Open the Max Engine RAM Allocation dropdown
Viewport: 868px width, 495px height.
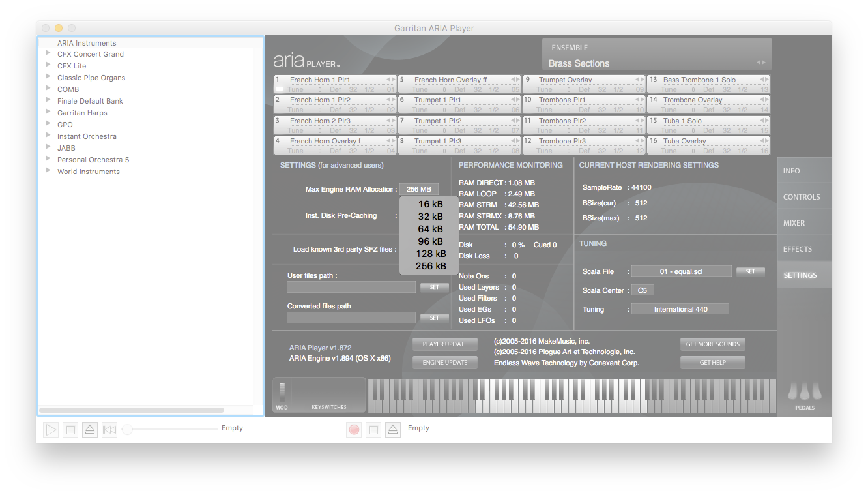[x=419, y=189]
